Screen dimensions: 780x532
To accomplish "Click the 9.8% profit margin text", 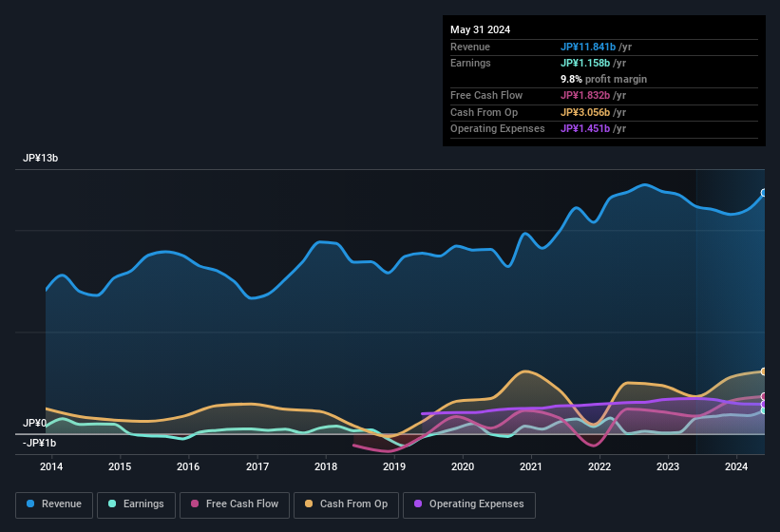I will tap(603, 79).
